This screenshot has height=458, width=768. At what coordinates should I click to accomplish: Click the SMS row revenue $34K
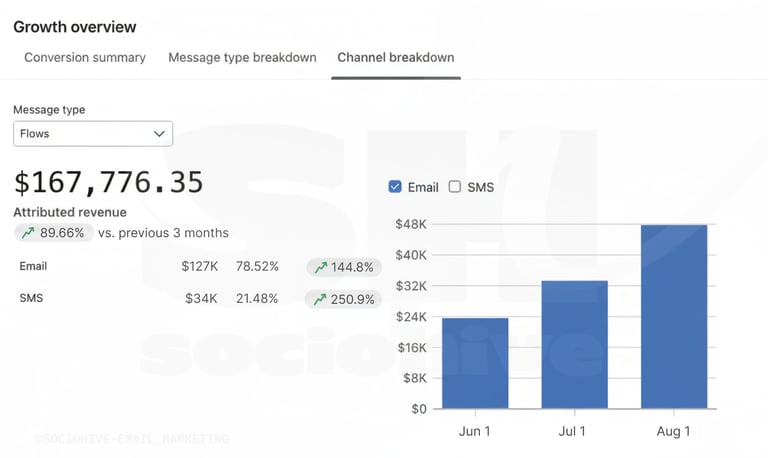point(201,298)
